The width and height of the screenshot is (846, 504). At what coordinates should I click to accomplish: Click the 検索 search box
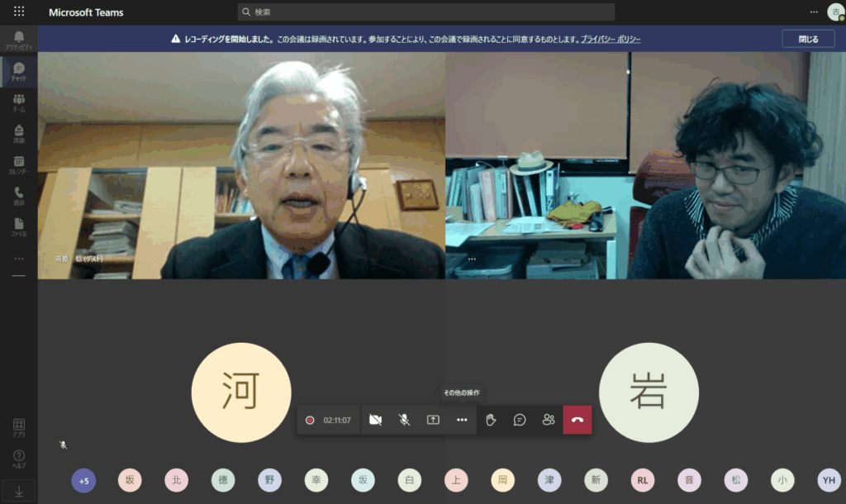[425, 12]
